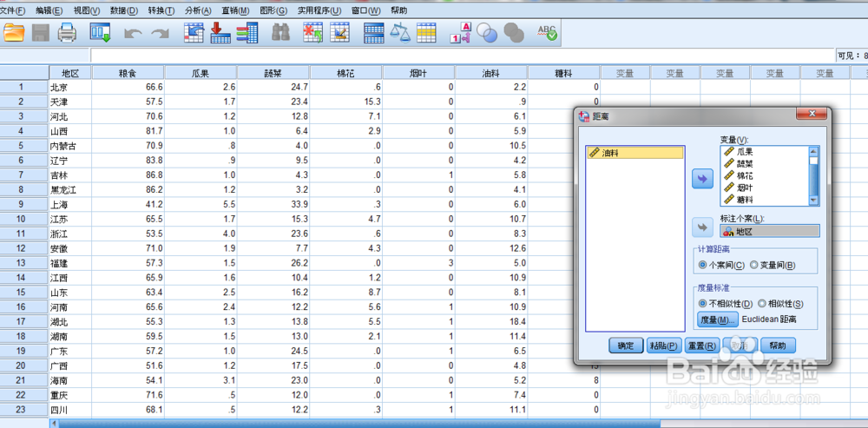The height and width of the screenshot is (428, 868).
Task: Open the 数据 menu
Action: click(124, 10)
